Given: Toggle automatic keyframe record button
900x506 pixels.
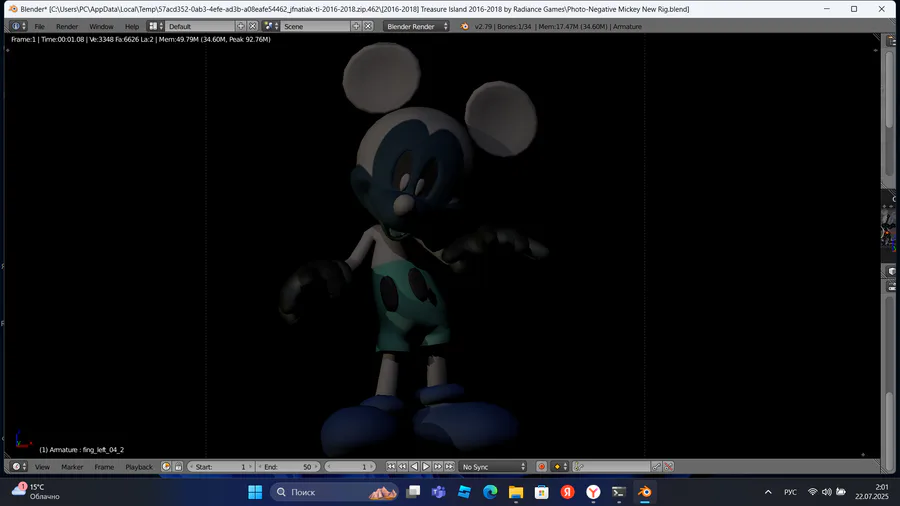Looking at the screenshot, I should click(541, 466).
